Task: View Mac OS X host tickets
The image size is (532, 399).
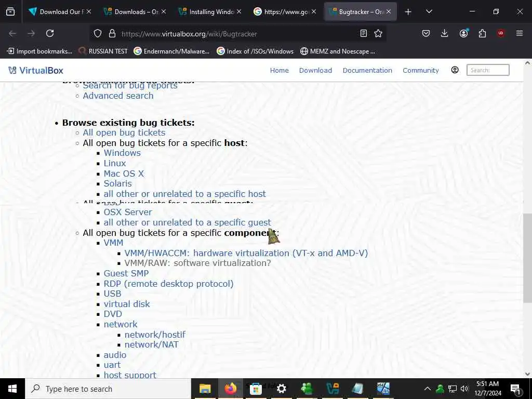Action: [x=124, y=174]
